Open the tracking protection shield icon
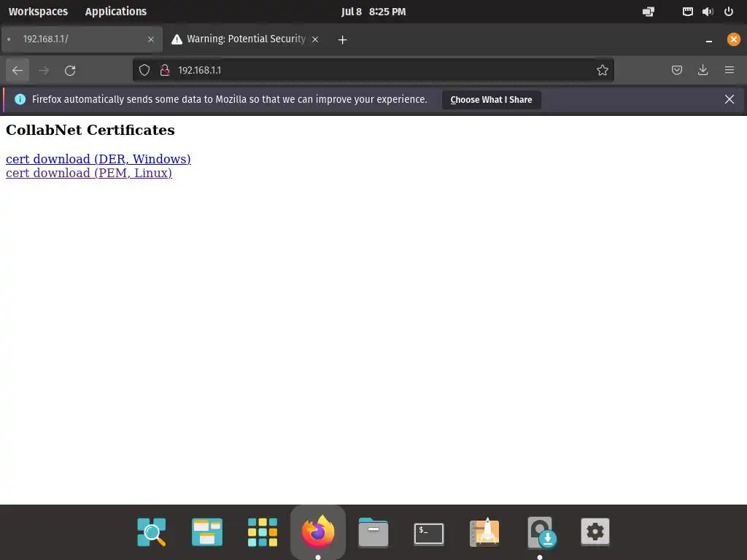The width and height of the screenshot is (747, 560). [144, 71]
